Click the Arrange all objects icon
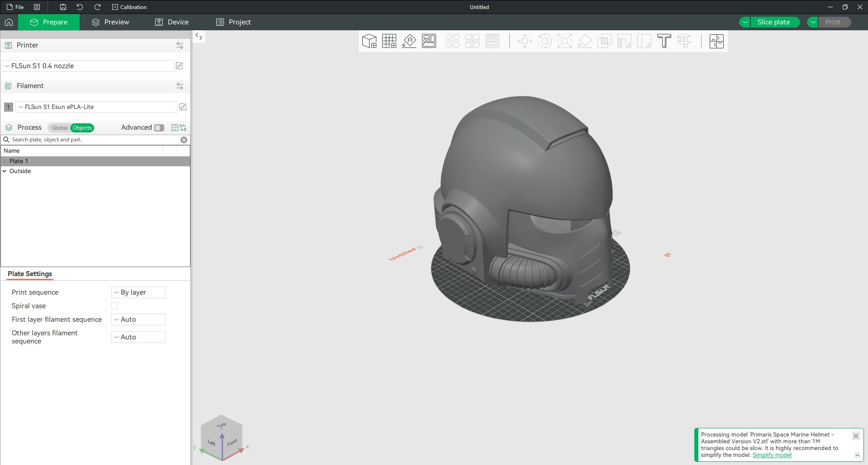Viewport: 868px width, 465px height. (x=429, y=42)
